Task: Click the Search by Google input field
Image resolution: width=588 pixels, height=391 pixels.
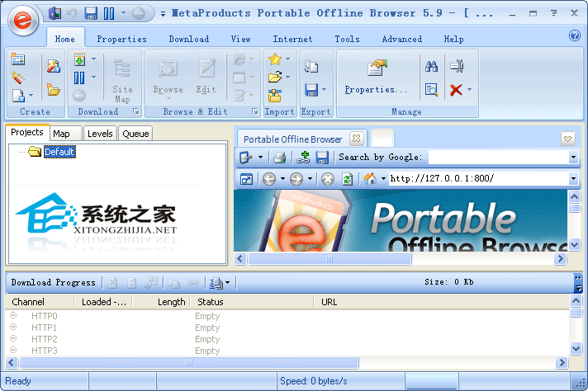Action: 497,158
